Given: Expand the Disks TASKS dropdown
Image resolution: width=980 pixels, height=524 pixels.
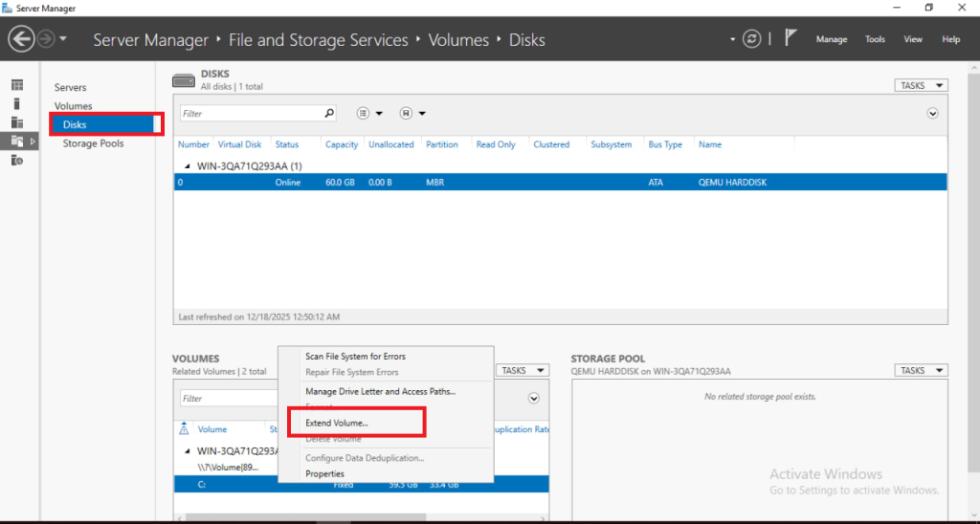Looking at the screenshot, I should pyautogui.click(x=921, y=85).
